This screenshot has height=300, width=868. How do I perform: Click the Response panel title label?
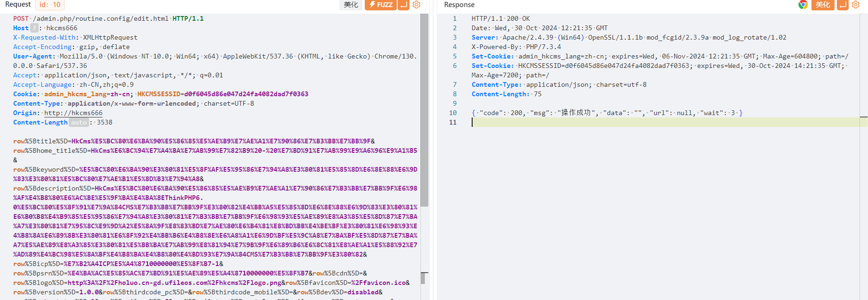[x=459, y=5]
